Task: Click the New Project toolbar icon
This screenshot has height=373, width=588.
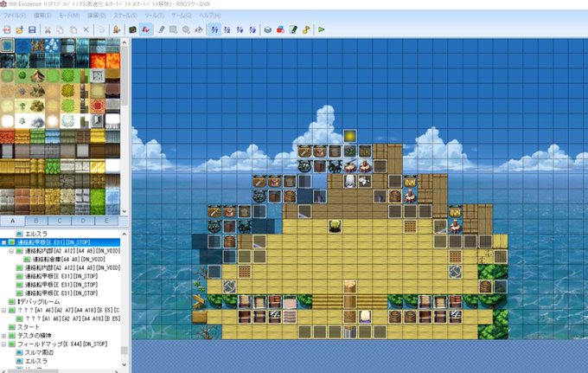Action: (7, 29)
